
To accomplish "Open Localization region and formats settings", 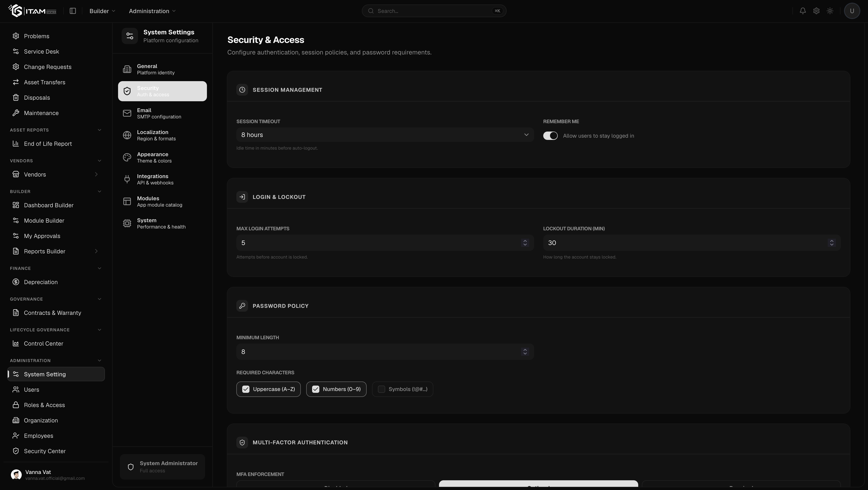I will point(162,135).
